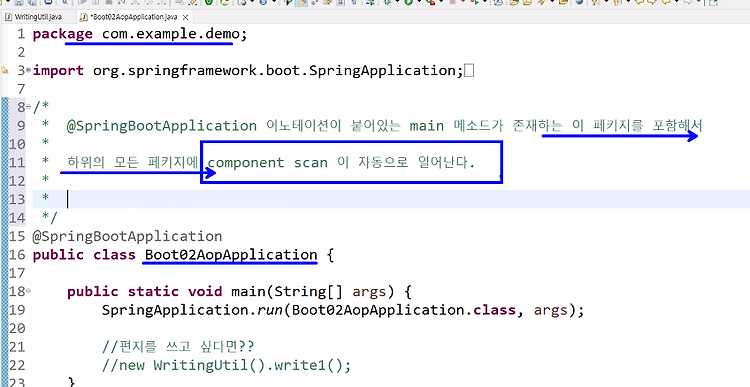The height and width of the screenshot is (387, 750).
Task: Click 'public class' keywords on line 16
Action: pos(84,254)
